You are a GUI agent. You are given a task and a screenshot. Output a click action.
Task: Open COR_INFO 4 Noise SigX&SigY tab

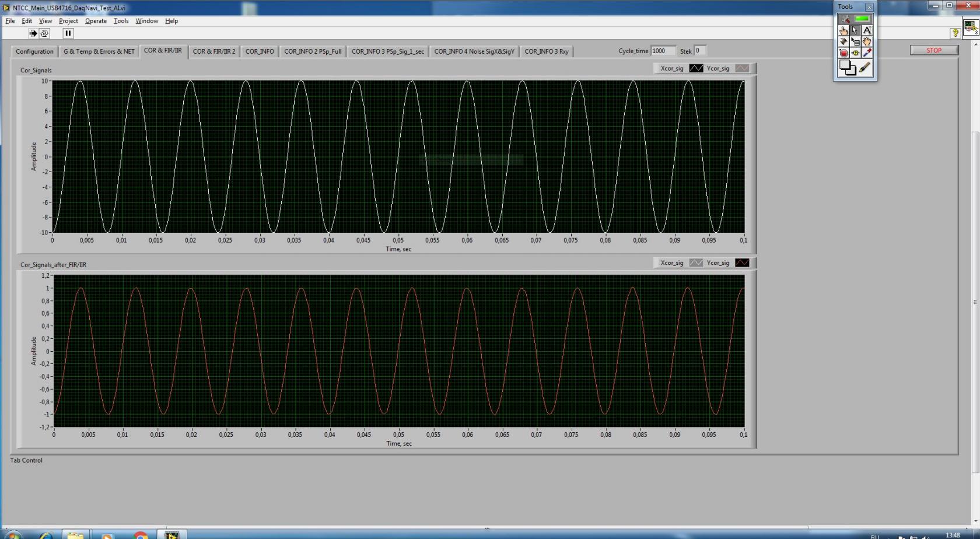click(x=474, y=51)
